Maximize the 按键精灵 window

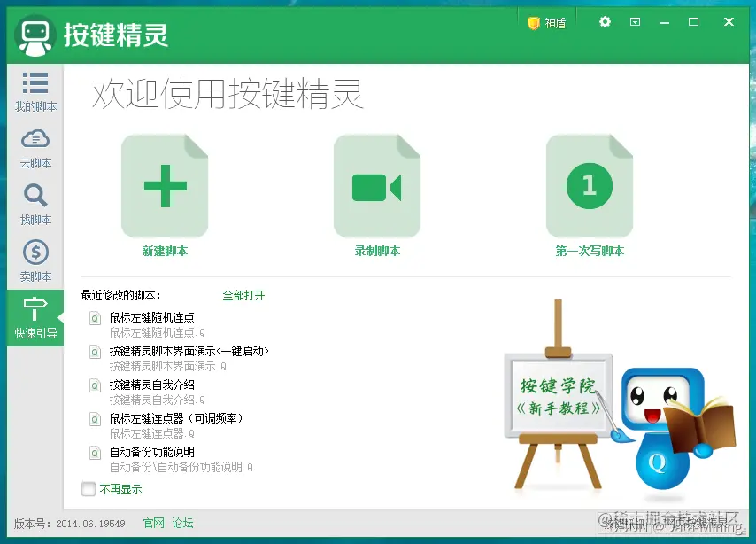pos(693,22)
